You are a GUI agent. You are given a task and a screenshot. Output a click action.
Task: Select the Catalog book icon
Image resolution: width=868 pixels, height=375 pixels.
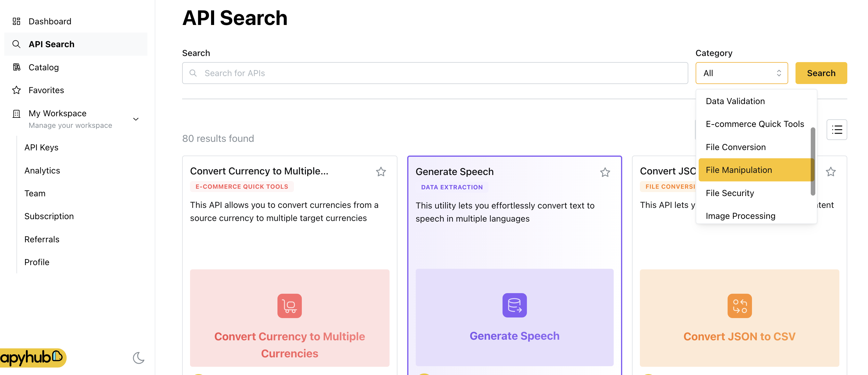pos(16,67)
